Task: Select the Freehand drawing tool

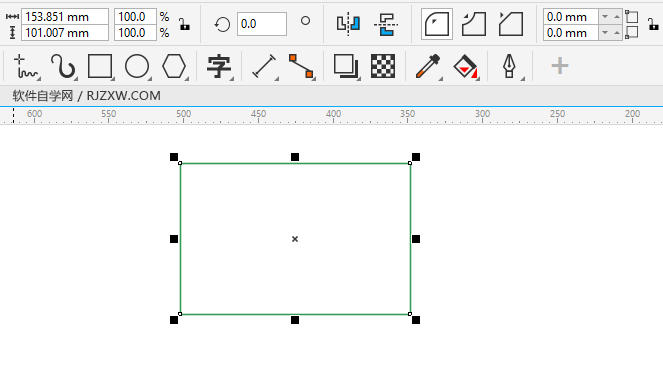Action: point(25,66)
